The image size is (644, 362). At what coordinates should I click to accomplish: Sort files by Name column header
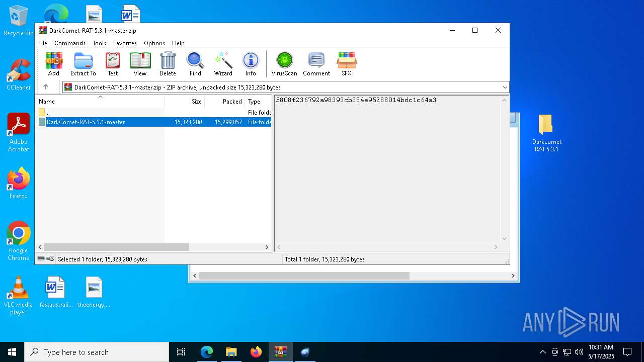click(x=100, y=102)
